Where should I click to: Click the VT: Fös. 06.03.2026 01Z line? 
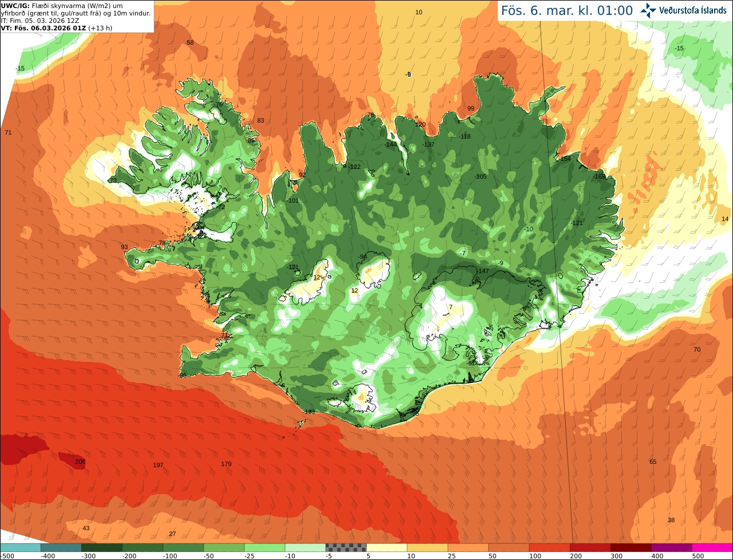pyautogui.click(x=56, y=27)
